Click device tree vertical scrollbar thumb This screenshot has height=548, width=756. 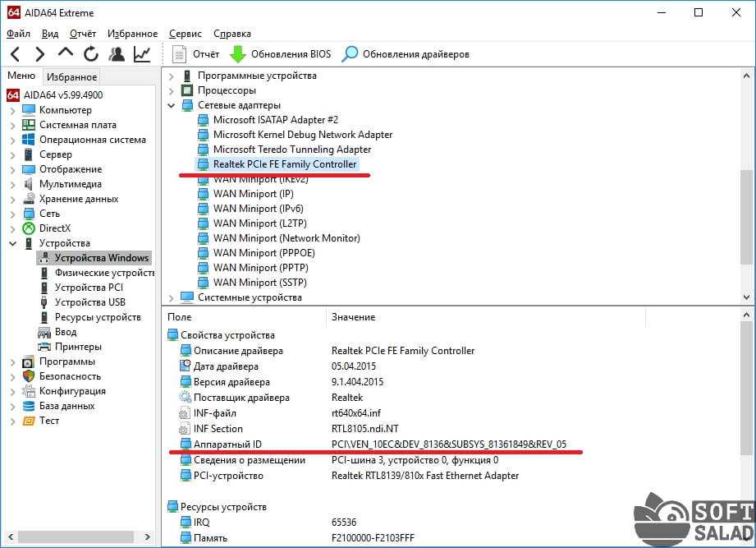(x=746, y=217)
